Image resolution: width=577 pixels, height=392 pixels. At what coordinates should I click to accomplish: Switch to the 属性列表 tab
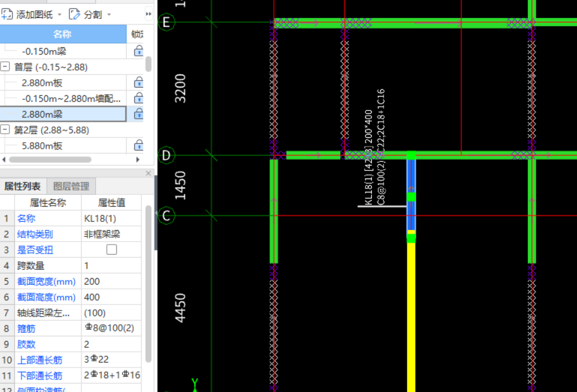tap(23, 186)
